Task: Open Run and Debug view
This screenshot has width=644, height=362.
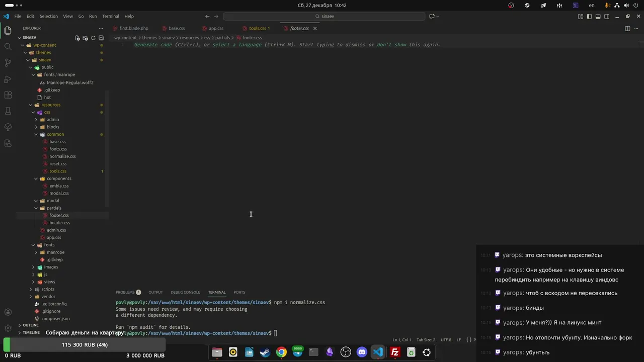Action: pyautogui.click(x=8, y=79)
